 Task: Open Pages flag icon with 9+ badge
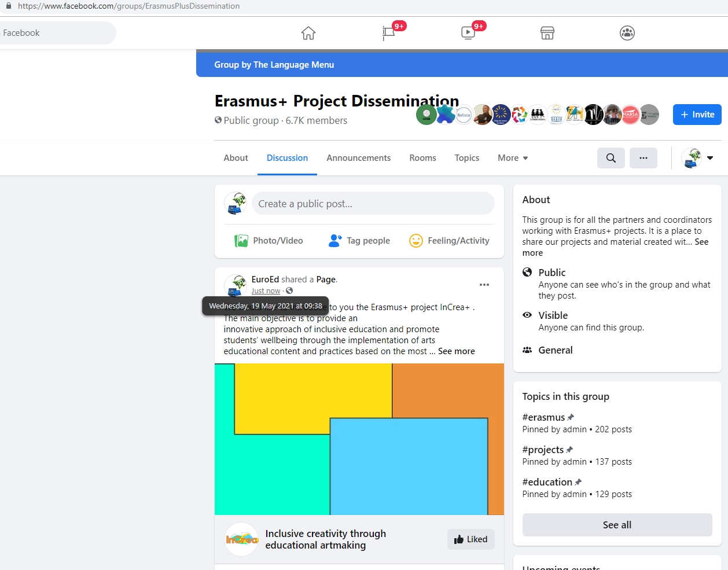pos(389,32)
